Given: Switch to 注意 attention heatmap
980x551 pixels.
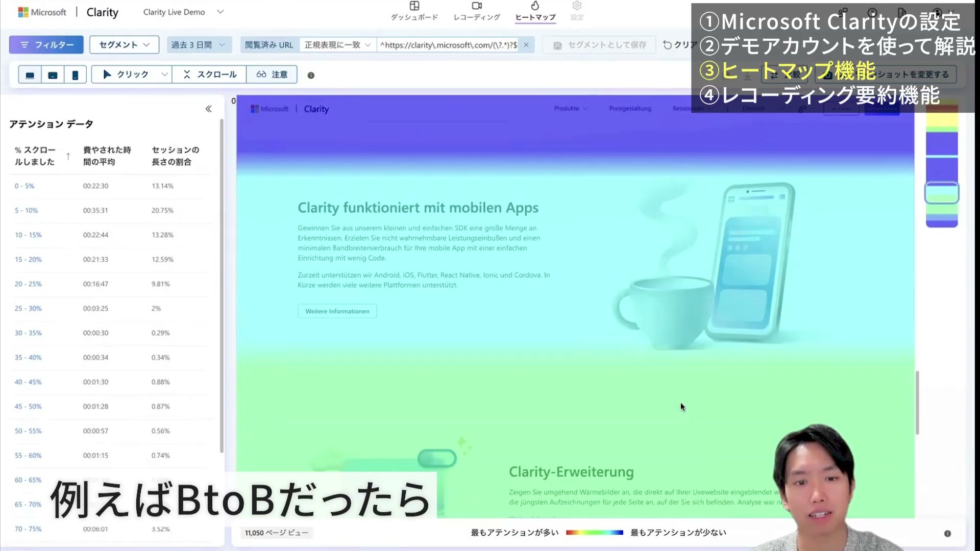Looking at the screenshot, I should coord(272,74).
